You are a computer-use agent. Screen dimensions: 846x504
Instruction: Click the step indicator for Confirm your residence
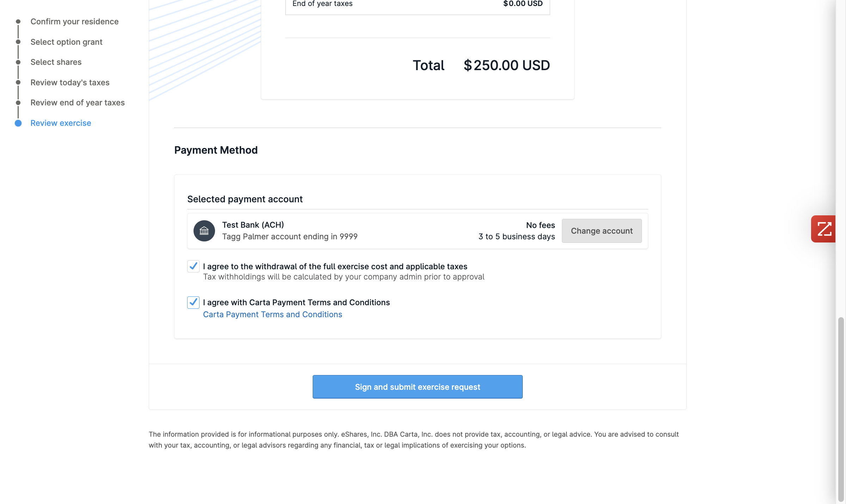18,21
